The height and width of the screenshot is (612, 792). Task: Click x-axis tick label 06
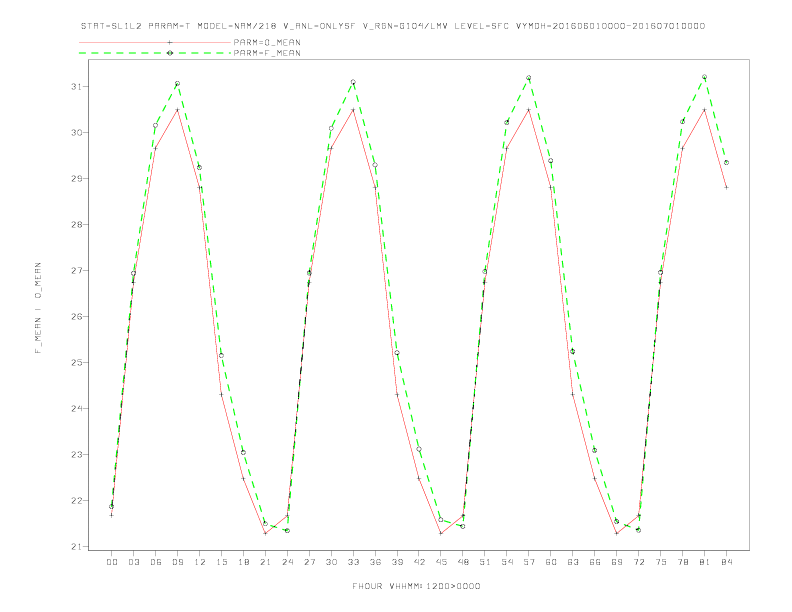156,562
